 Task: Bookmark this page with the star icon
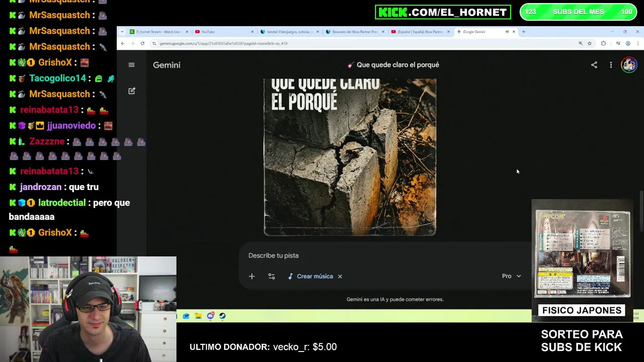[x=590, y=43]
